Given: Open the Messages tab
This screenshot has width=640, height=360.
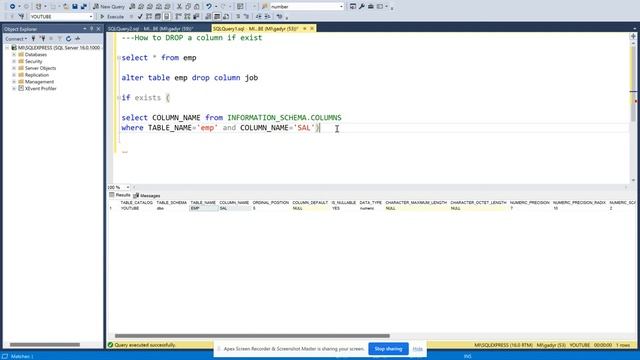Looking at the screenshot, I should 147,196.
